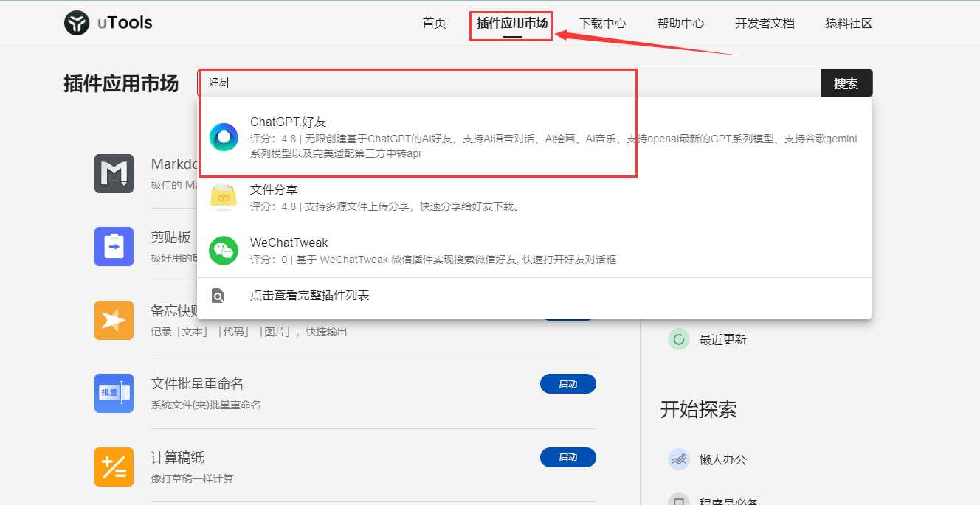Select the 懒人办公 category icon
This screenshot has height=505, width=980.
click(678, 459)
